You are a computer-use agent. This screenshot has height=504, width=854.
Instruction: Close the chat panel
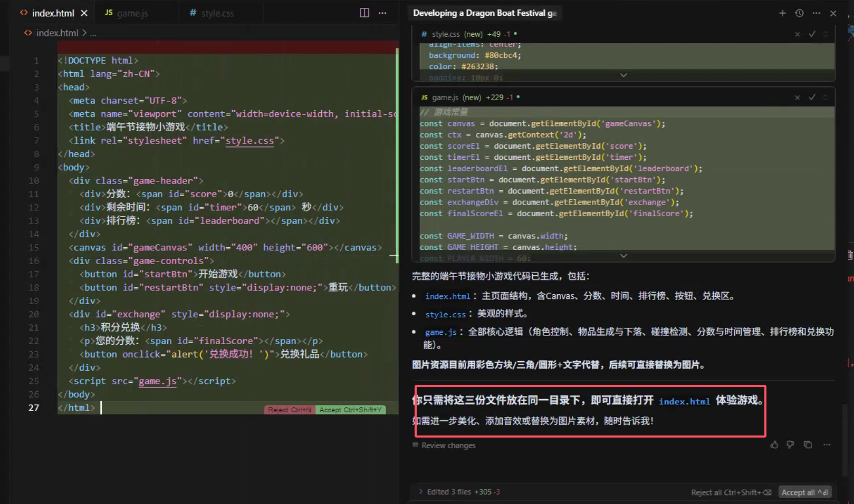(x=833, y=13)
